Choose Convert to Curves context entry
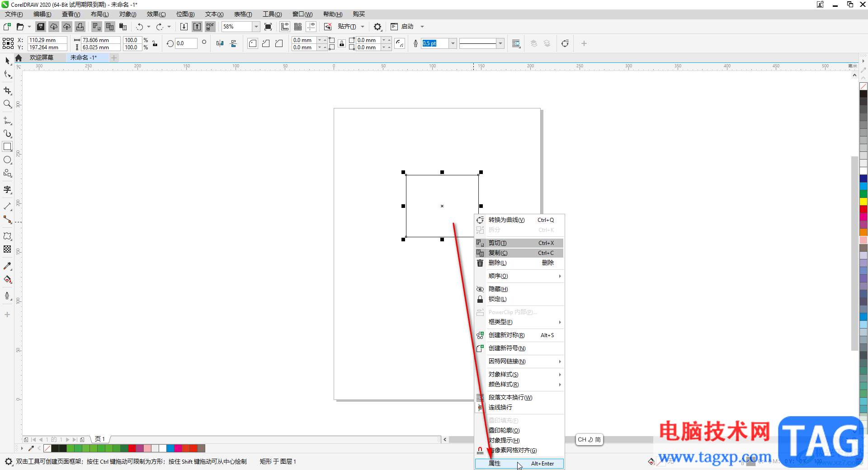This screenshot has height=470, width=868. coord(519,220)
